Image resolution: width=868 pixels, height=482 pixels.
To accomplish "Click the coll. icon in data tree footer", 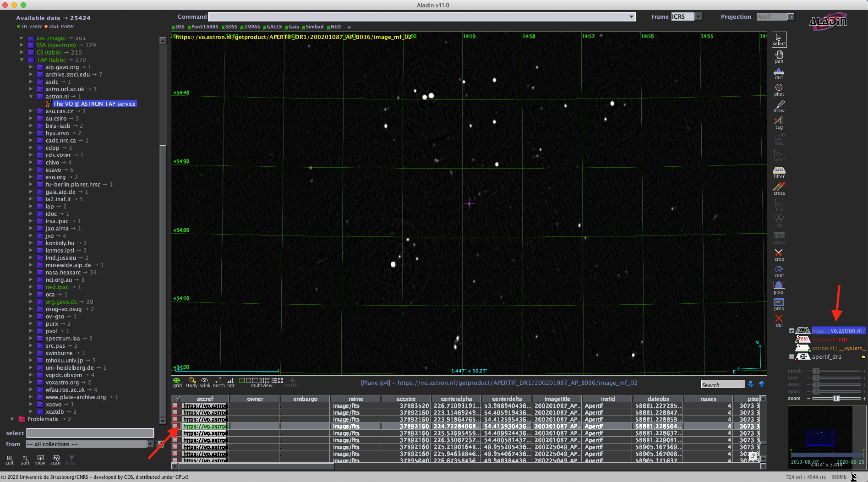I will tap(10, 460).
